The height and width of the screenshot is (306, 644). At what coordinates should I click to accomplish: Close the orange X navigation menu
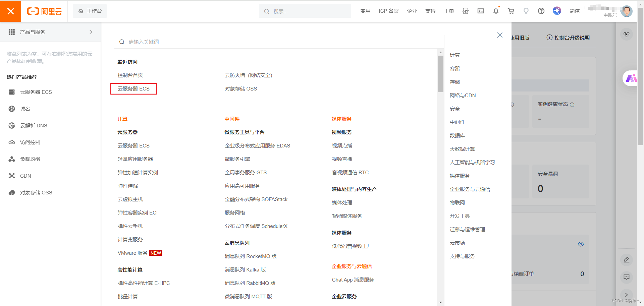[10, 11]
